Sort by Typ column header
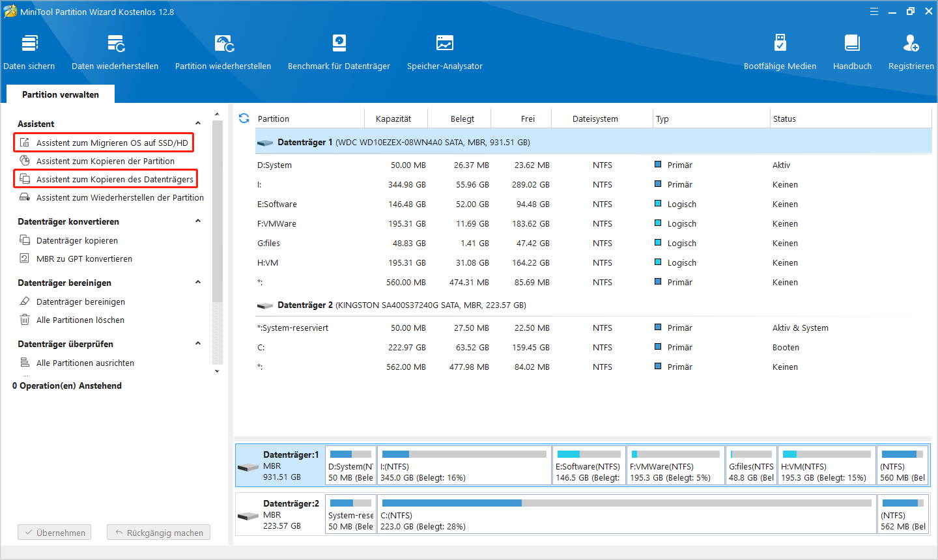 tap(662, 119)
